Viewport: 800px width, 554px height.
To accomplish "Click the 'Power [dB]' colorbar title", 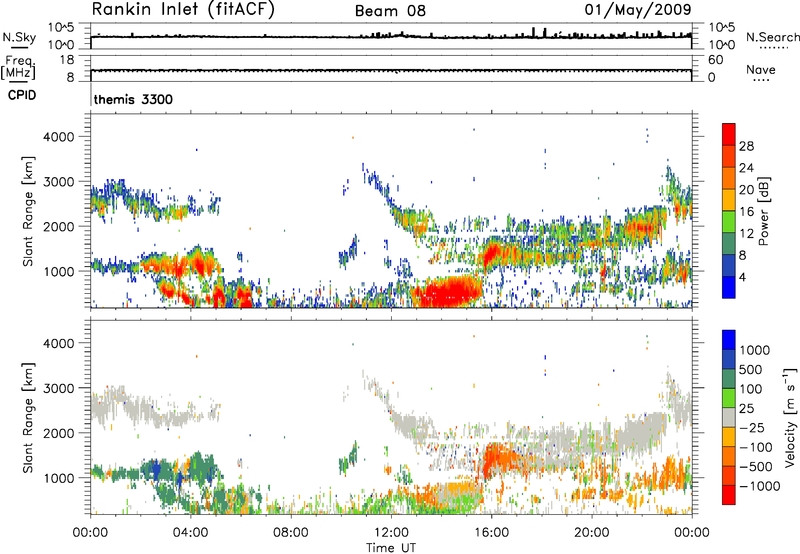I will [763, 211].
